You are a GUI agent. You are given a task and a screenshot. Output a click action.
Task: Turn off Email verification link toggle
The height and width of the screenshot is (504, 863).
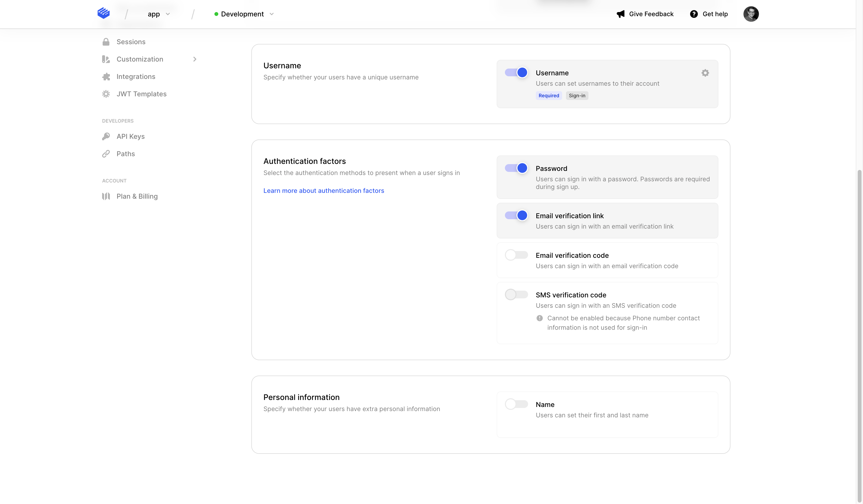(516, 215)
